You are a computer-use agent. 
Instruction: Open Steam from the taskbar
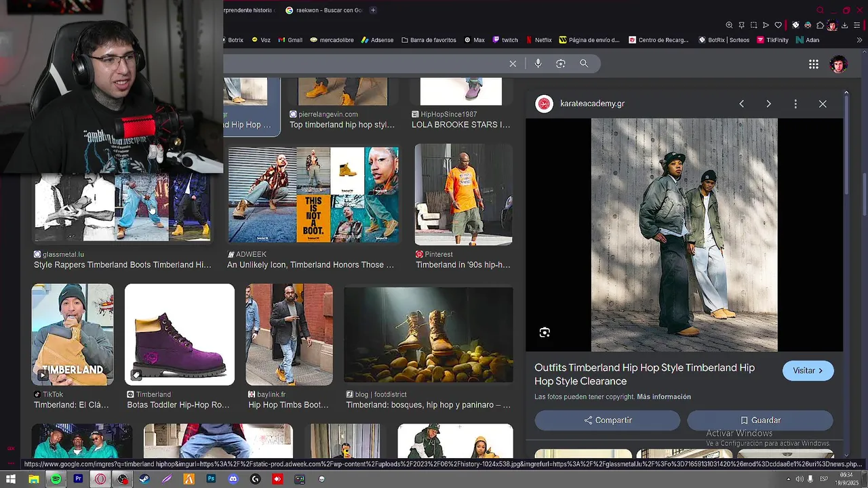[x=144, y=479]
